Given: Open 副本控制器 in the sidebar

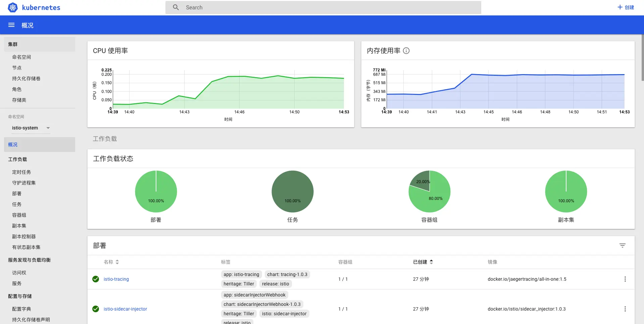Looking at the screenshot, I should point(24,236).
